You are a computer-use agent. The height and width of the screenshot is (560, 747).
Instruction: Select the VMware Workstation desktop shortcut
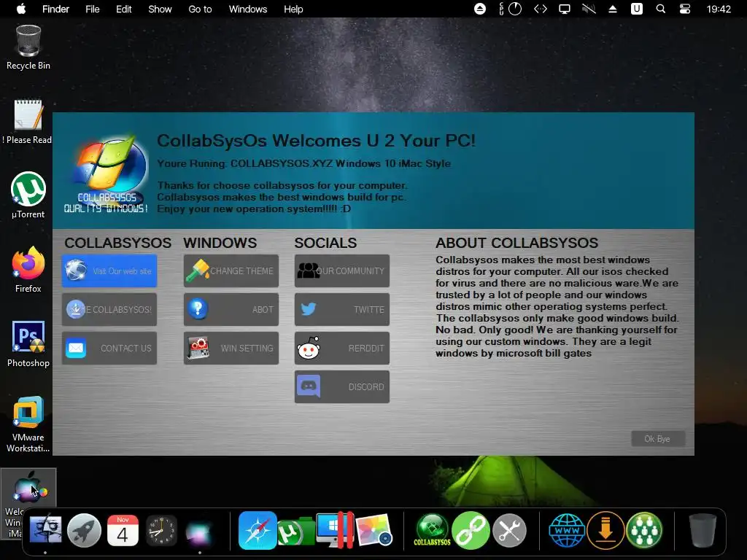click(28, 424)
